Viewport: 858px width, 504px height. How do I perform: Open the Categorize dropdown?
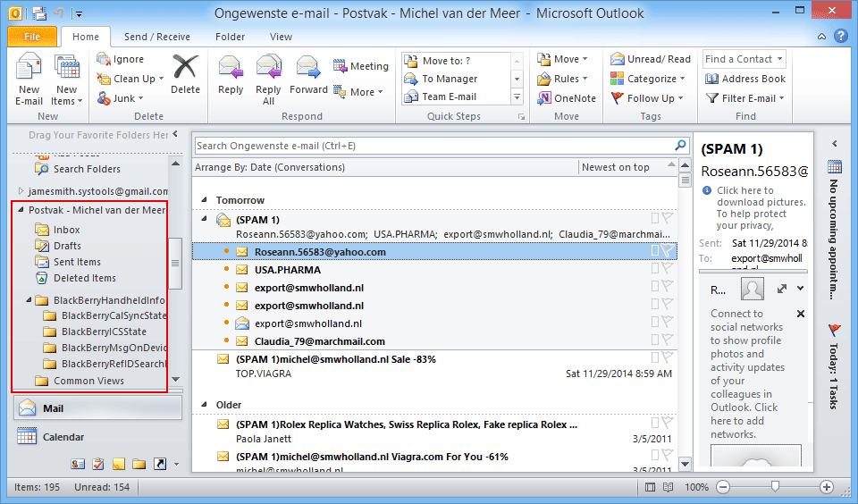point(648,79)
